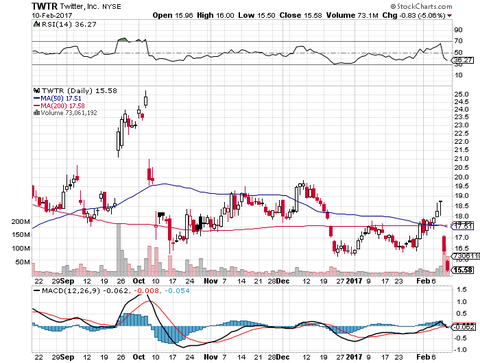Image resolution: width=480 pixels, height=363 pixels.
Task: Click the 200M volume axis label
Action: 21,222
